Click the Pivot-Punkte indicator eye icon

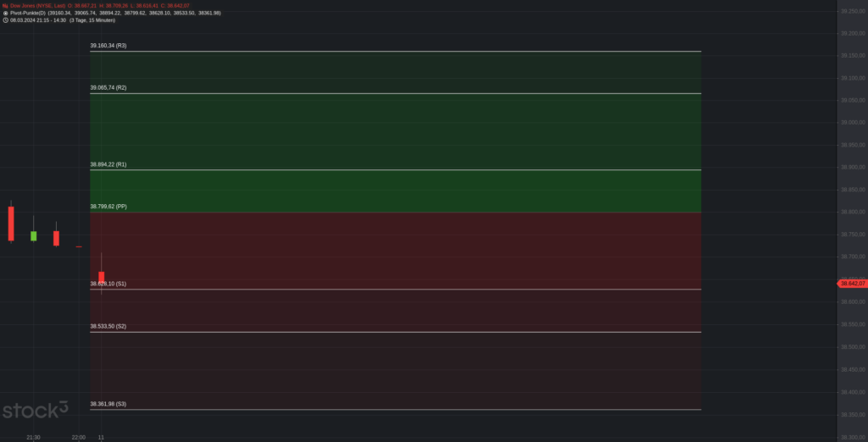(5, 13)
